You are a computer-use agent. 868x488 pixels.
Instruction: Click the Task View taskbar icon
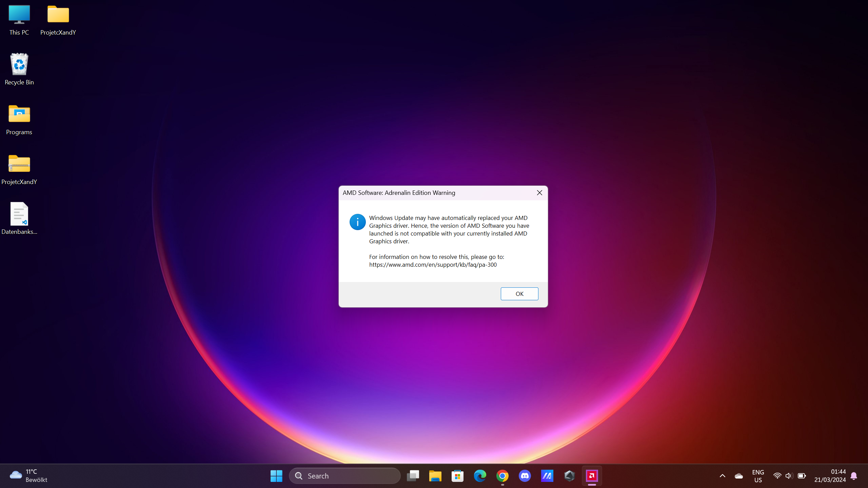413,476
